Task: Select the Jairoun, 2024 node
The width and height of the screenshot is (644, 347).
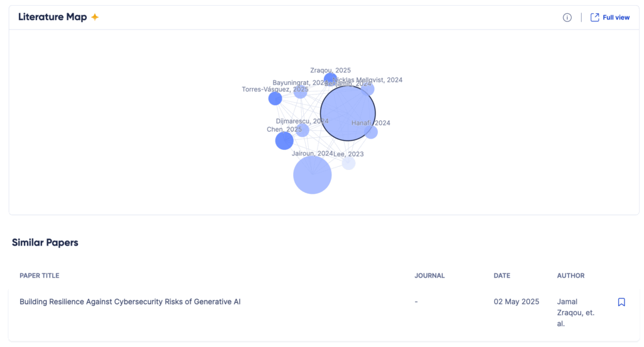Action: (x=312, y=174)
